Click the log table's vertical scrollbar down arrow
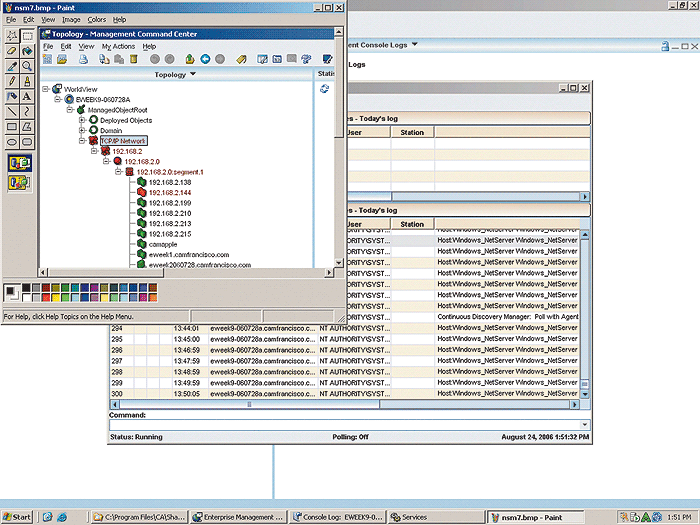This screenshot has width=700, height=525. 584,394
